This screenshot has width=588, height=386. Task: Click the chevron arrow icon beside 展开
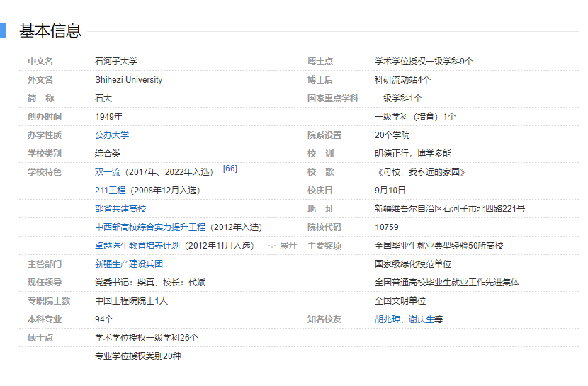[x=272, y=246]
